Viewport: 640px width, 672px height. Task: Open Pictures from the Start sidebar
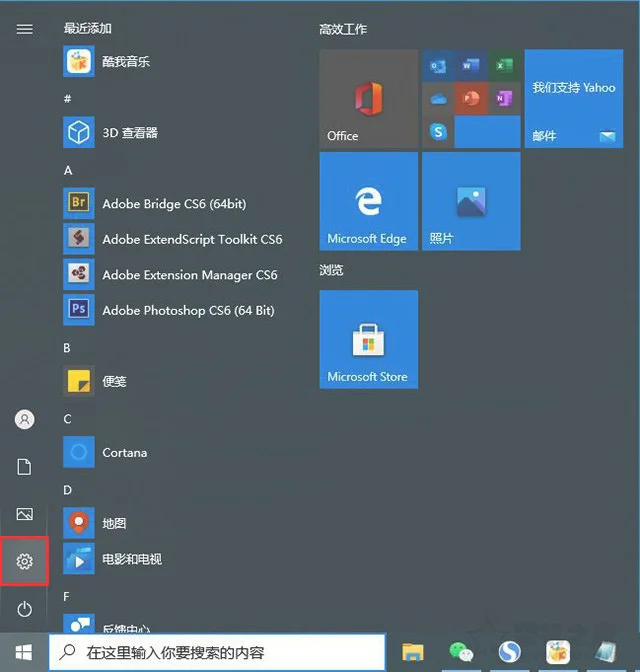click(x=24, y=514)
